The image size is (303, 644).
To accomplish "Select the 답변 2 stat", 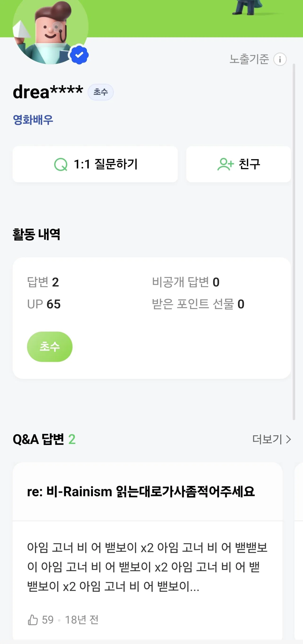I will coord(43,282).
